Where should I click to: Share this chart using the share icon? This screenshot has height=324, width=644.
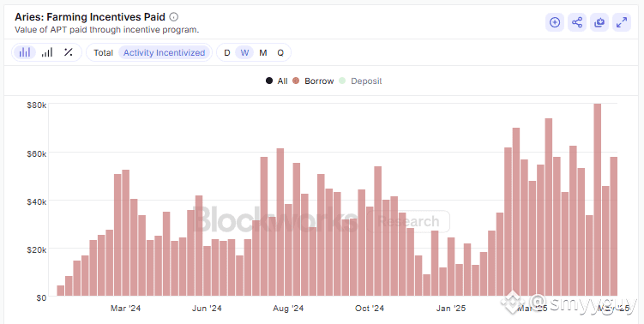click(577, 22)
